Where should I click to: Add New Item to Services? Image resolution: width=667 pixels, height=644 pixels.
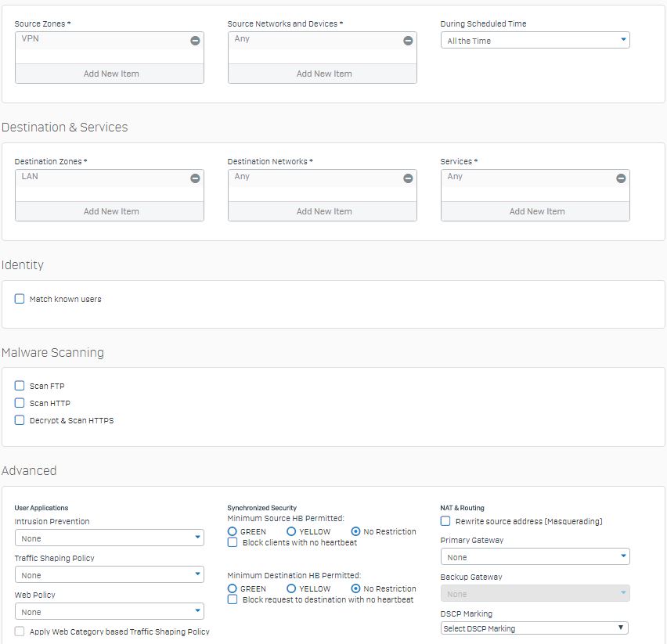click(x=535, y=211)
